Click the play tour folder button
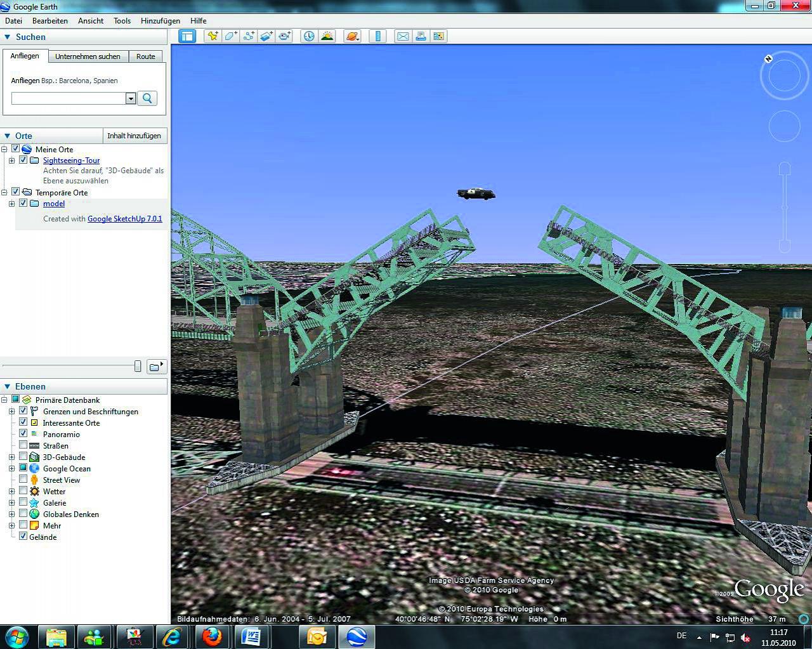The image size is (812, 649). [x=156, y=366]
